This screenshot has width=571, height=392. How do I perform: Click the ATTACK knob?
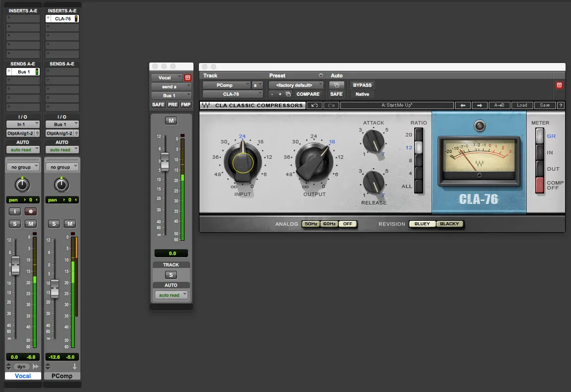(373, 140)
